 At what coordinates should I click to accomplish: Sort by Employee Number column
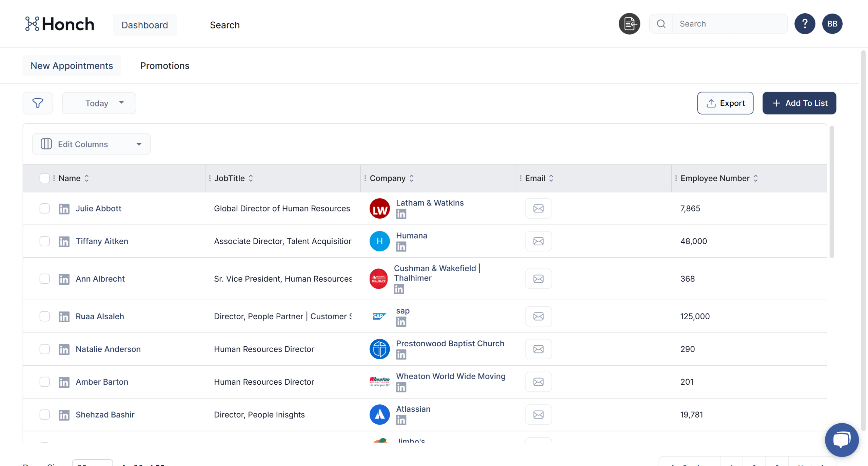tap(755, 178)
